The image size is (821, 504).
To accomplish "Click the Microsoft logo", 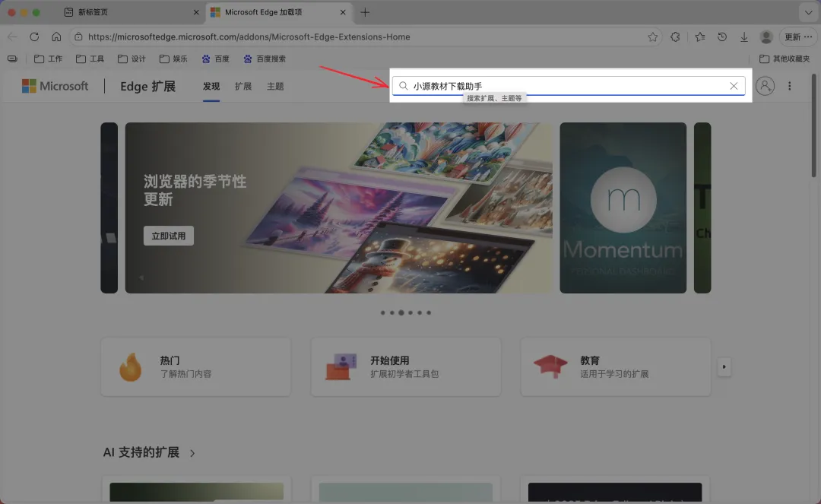I will click(x=55, y=86).
